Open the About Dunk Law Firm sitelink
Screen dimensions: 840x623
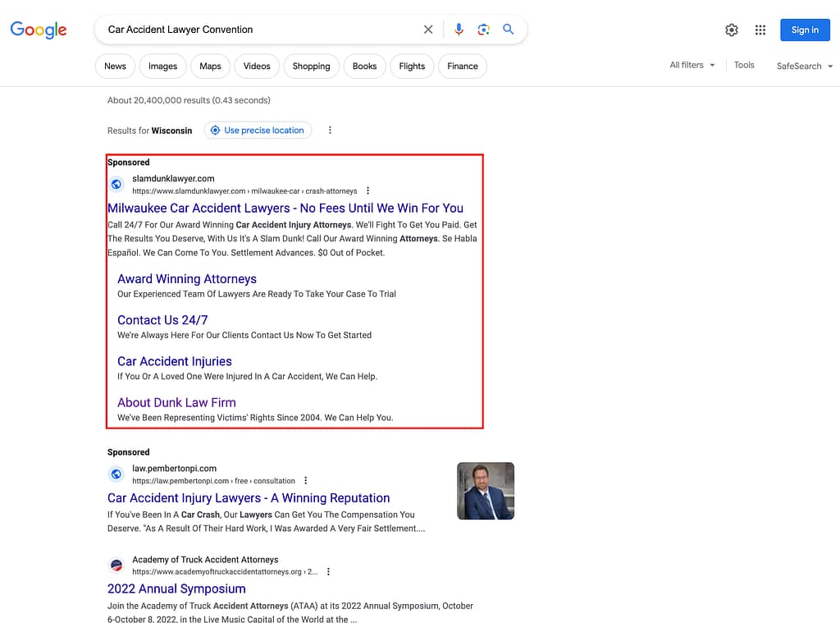click(176, 403)
